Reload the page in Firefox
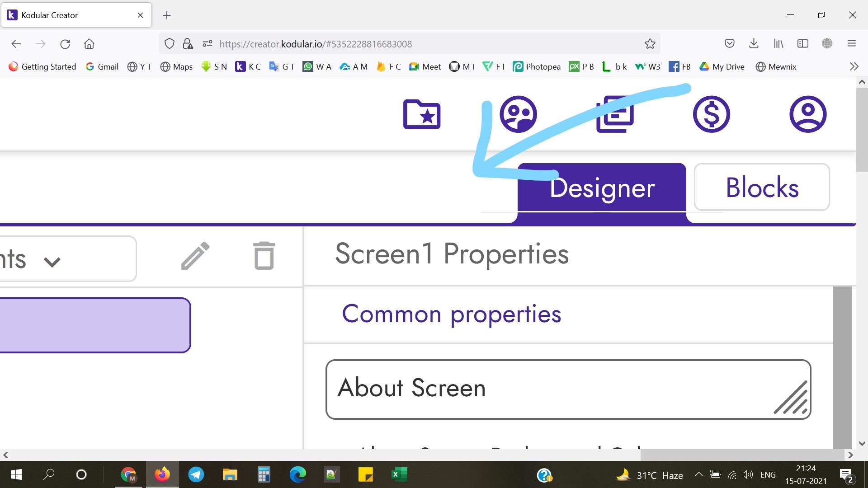Viewport: 868px width, 488px height. pyautogui.click(x=65, y=44)
